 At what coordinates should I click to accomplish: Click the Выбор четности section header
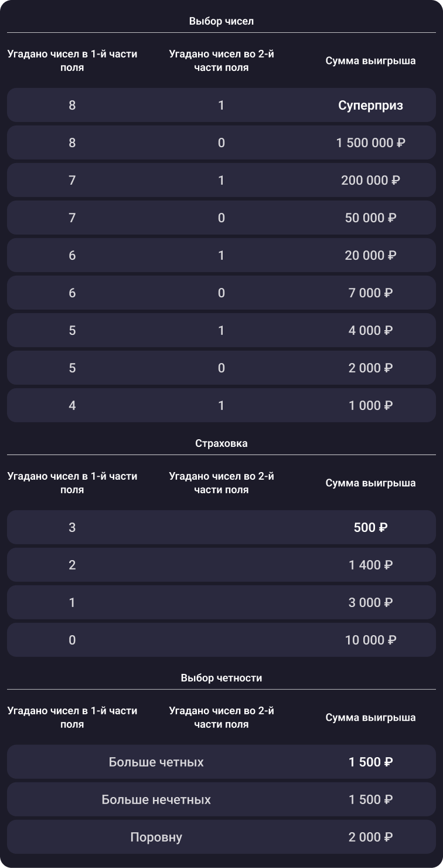pyautogui.click(x=221, y=678)
